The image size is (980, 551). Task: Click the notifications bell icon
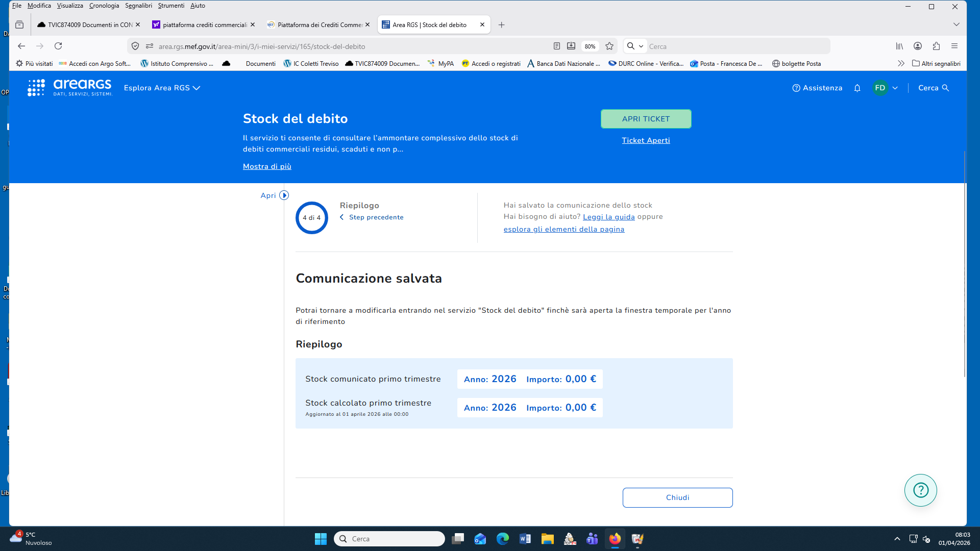pyautogui.click(x=857, y=88)
